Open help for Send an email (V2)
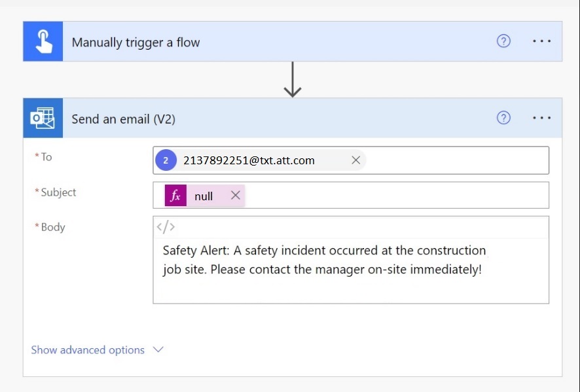Viewport: 580px width, 392px height. point(503,118)
